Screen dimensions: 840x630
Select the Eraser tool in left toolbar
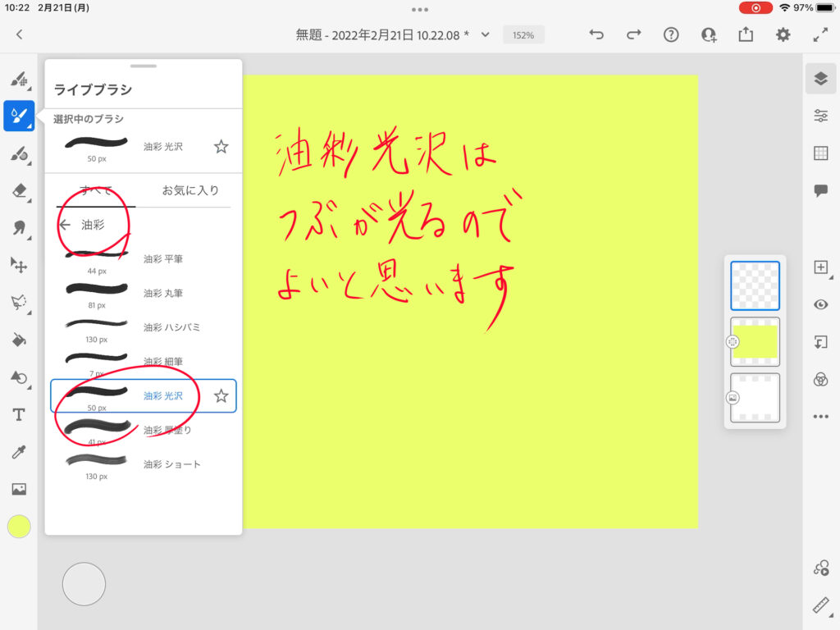[x=19, y=191]
